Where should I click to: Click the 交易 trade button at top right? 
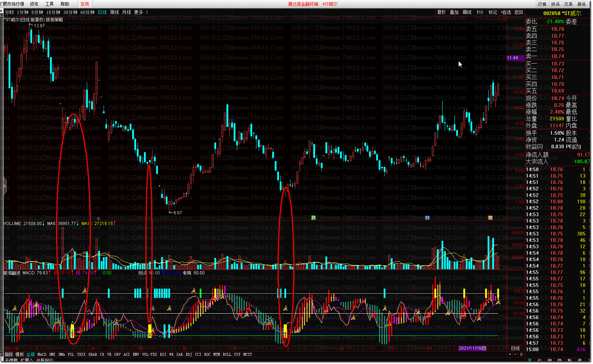[x=569, y=4]
